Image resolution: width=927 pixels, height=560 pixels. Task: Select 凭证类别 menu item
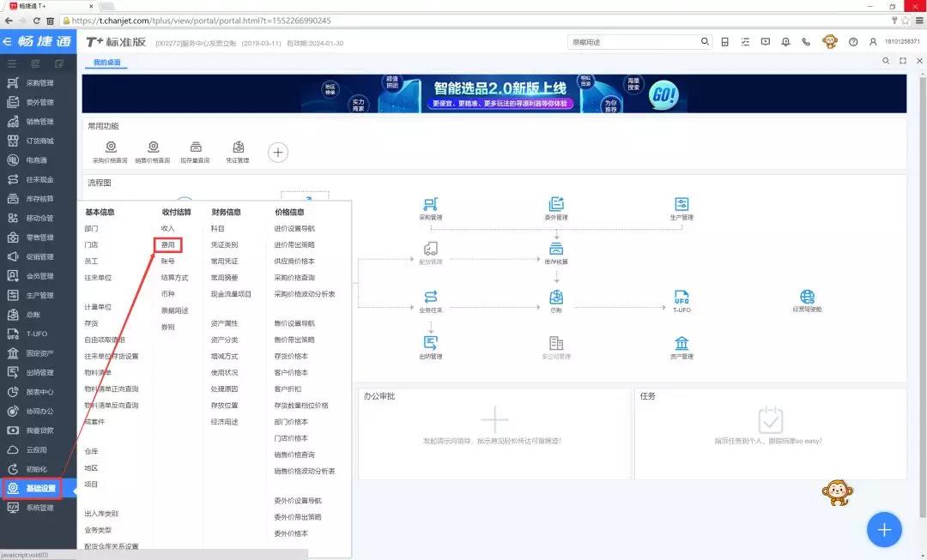[225, 244]
